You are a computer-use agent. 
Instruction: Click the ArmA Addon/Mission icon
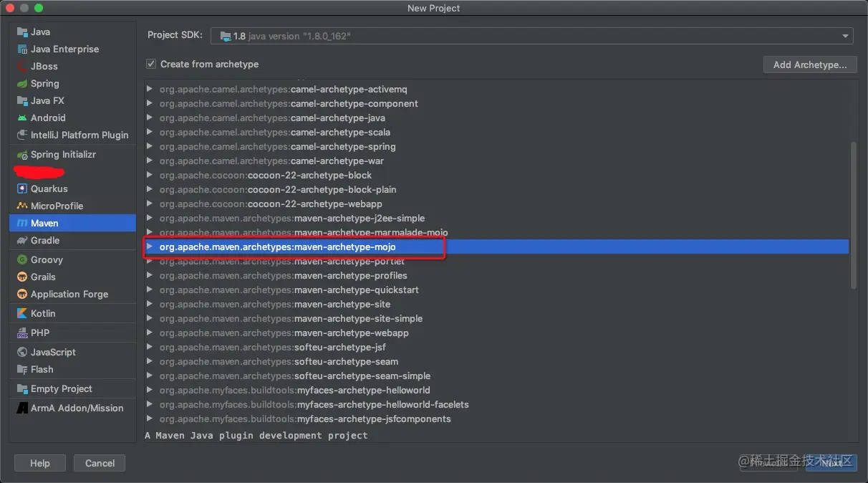[x=22, y=408]
